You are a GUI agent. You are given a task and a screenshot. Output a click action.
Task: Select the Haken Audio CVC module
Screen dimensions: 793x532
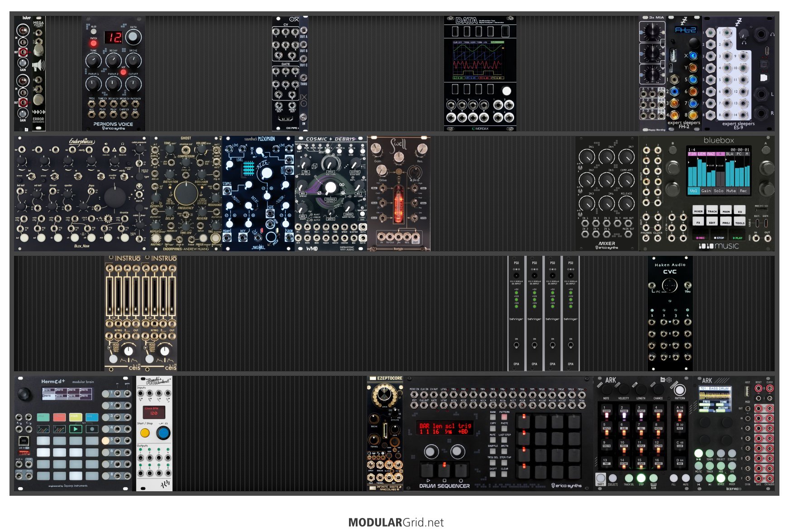[670, 313]
